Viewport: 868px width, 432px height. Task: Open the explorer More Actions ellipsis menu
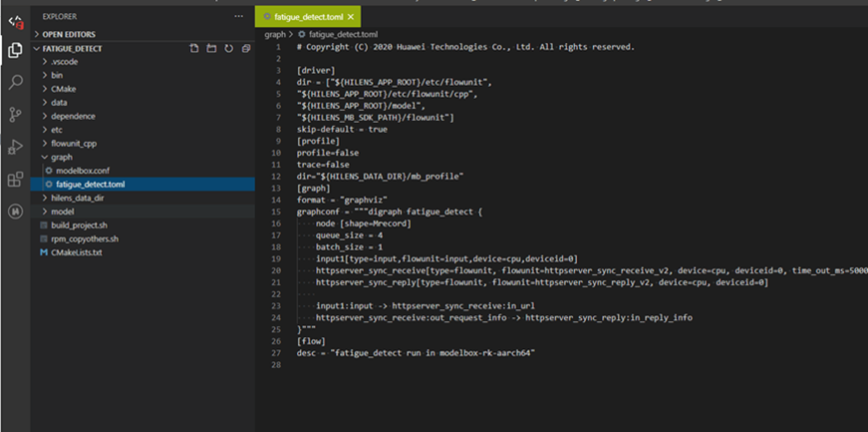238,17
